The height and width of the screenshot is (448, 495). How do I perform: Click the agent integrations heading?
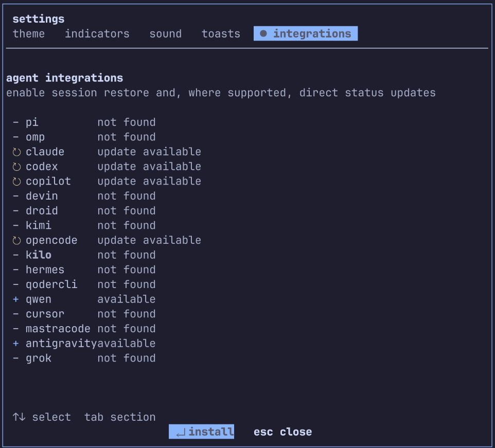(64, 78)
